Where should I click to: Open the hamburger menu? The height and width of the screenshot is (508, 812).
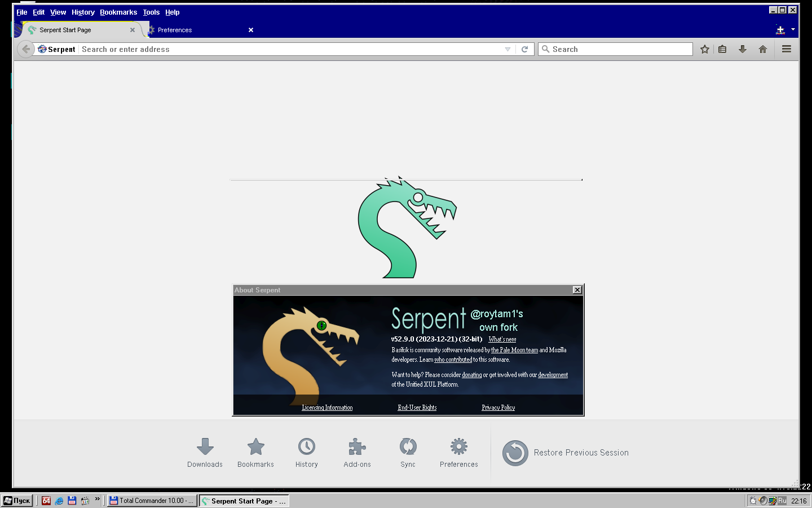coord(787,49)
